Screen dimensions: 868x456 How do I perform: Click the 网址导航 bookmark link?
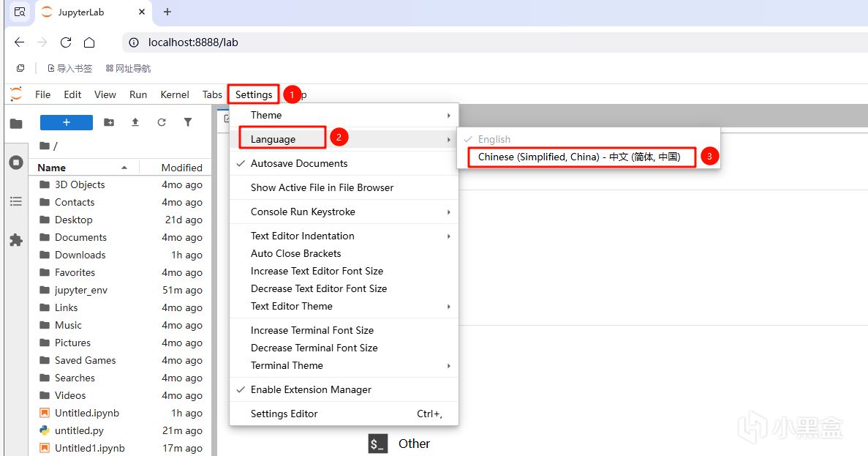129,68
